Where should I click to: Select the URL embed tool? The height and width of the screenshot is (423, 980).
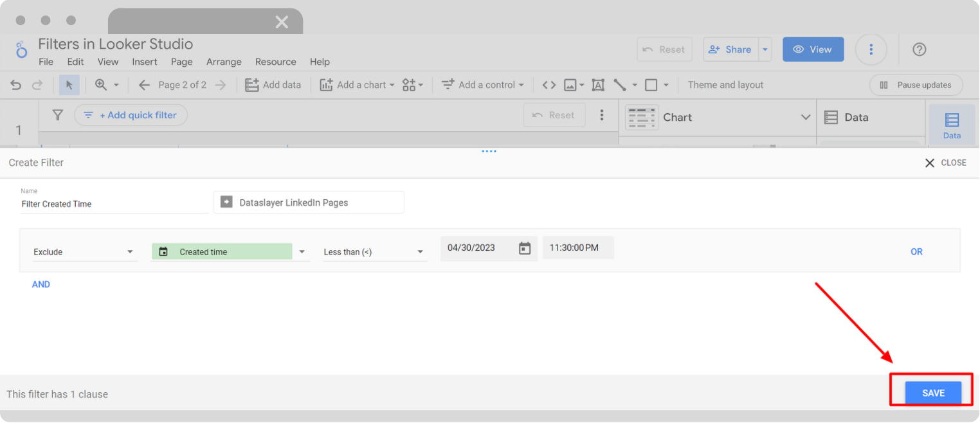pos(549,84)
